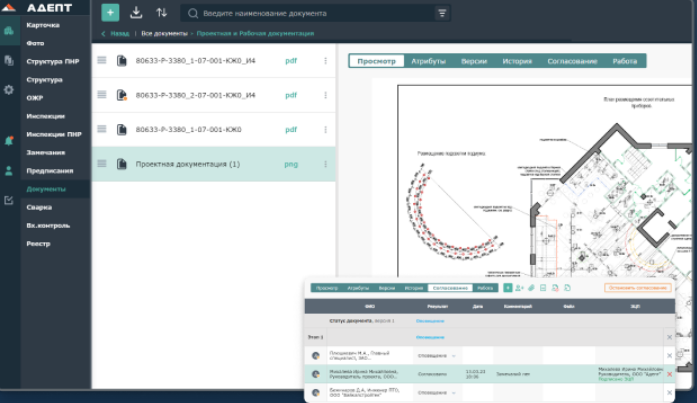
Task: Remove Бочкарев Д.А. approver with X
Action: (669, 392)
